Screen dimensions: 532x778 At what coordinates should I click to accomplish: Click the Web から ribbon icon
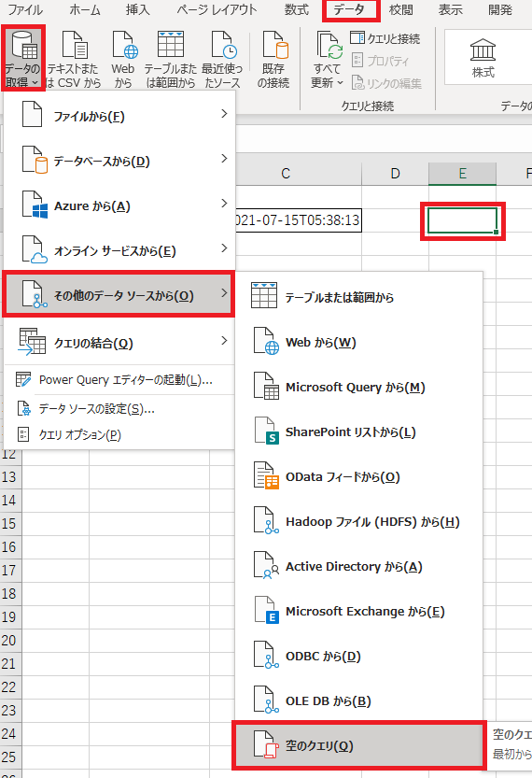pyautogui.click(x=123, y=60)
